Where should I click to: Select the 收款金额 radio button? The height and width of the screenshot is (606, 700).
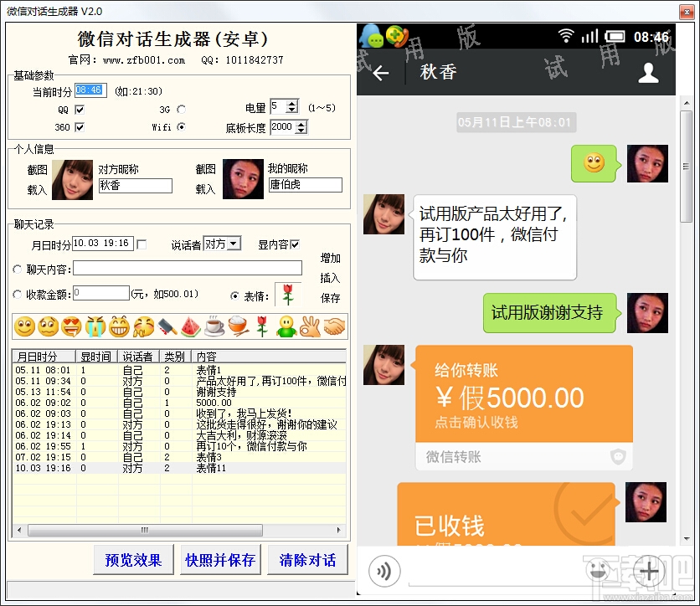click(17, 295)
